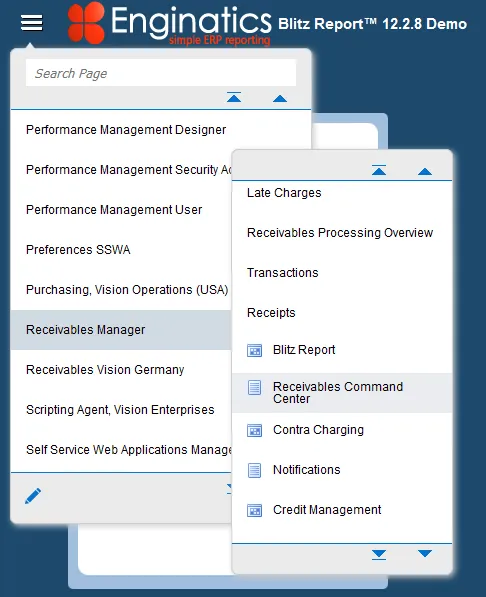Expand the Late Charges submenu

pyautogui.click(x=284, y=193)
